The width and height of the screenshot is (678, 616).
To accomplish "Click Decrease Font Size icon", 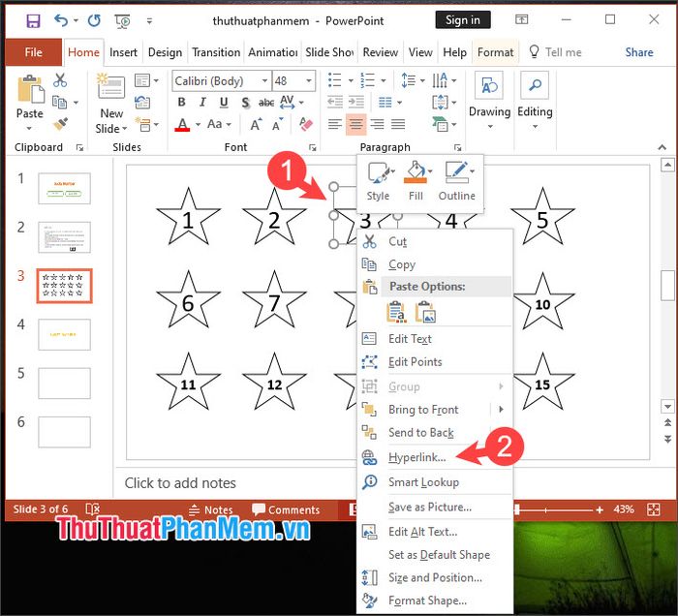I will tap(278, 125).
